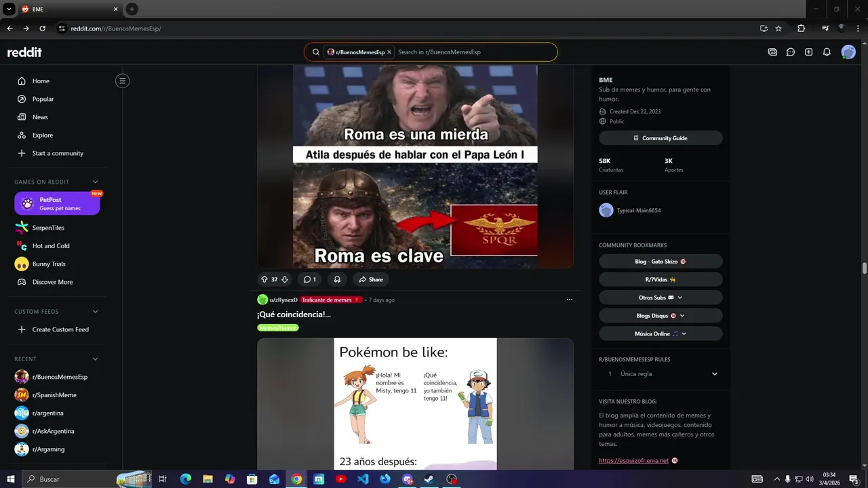
Task: Go back in the browser
Action: [9, 28]
